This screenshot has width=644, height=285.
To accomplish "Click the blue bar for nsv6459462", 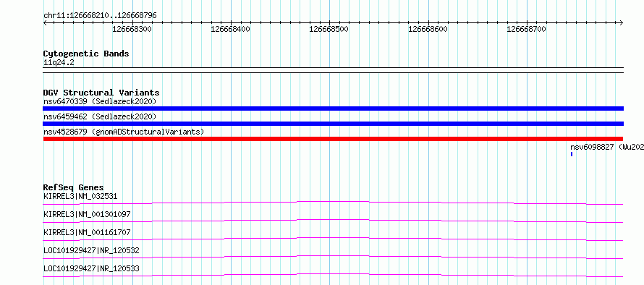I will tap(333, 124).
